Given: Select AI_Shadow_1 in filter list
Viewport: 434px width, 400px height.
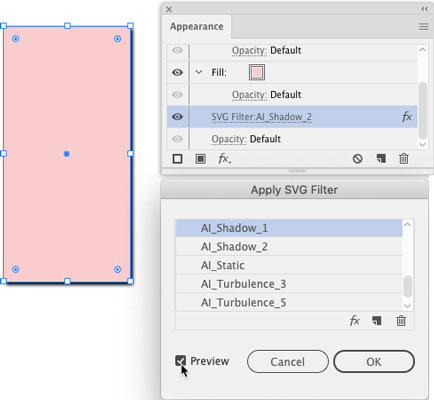Looking at the screenshot, I should click(289, 228).
